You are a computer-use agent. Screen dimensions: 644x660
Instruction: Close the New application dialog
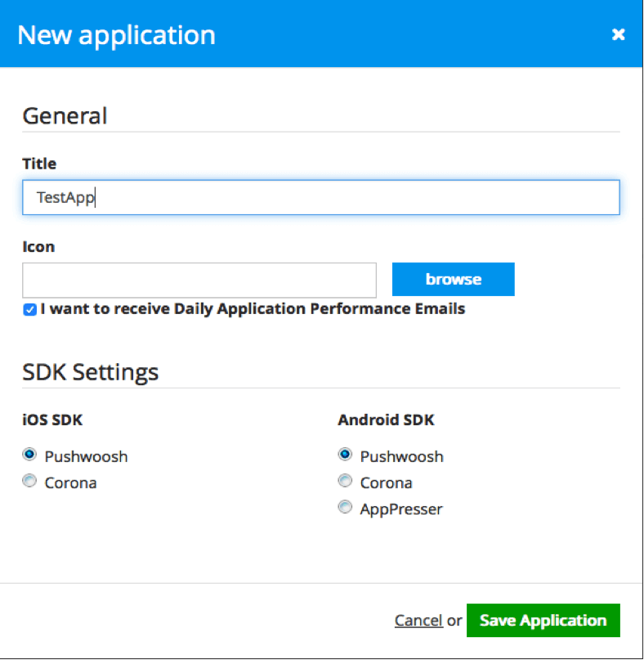618,34
